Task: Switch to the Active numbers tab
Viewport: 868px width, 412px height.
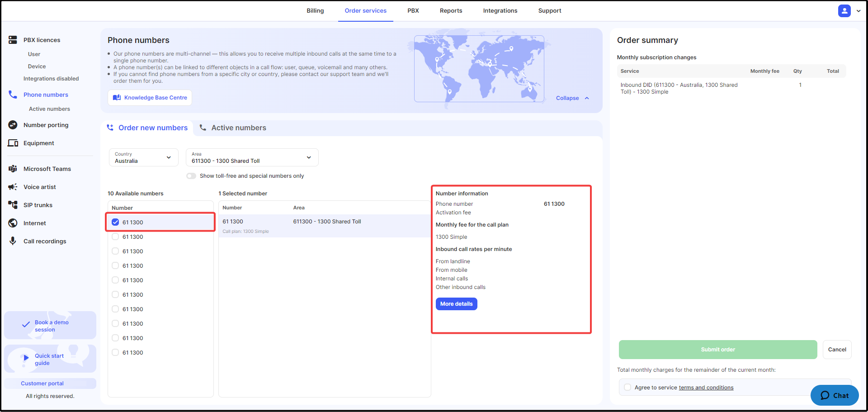Action: tap(238, 128)
